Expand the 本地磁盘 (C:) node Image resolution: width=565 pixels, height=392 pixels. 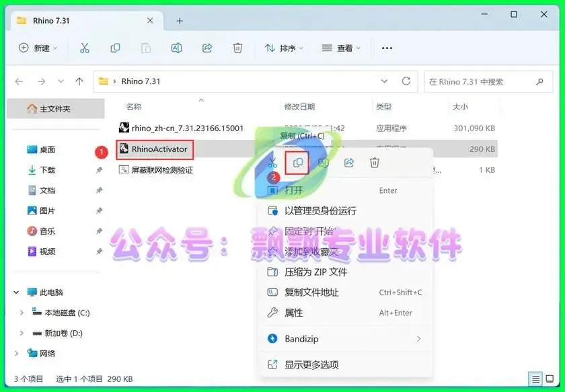tap(22, 313)
